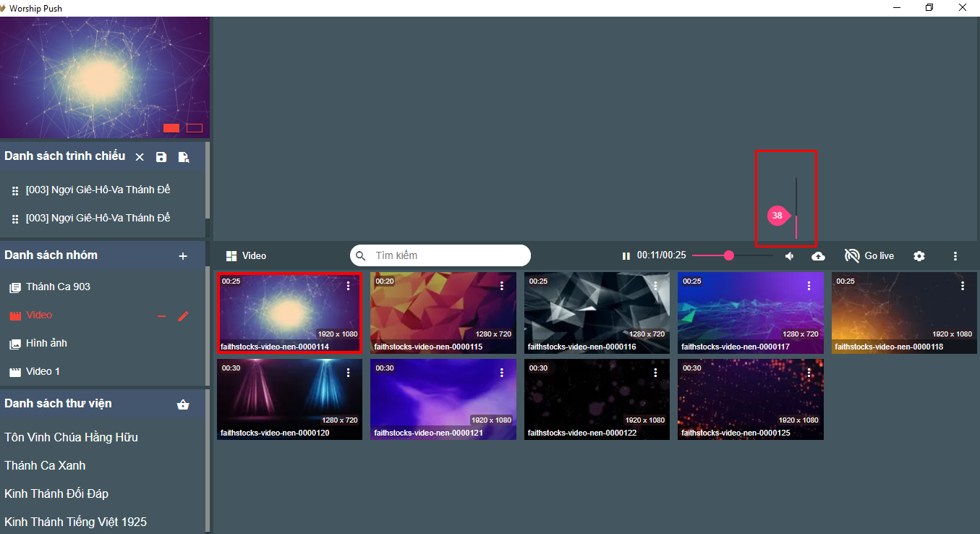This screenshot has width=980, height=534.
Task: Click the save-as file icon in playlist header
Action: [184, 157]
